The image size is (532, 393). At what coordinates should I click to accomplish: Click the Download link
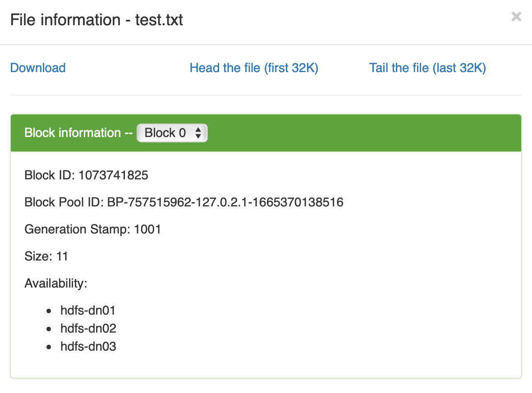point(38,68)
